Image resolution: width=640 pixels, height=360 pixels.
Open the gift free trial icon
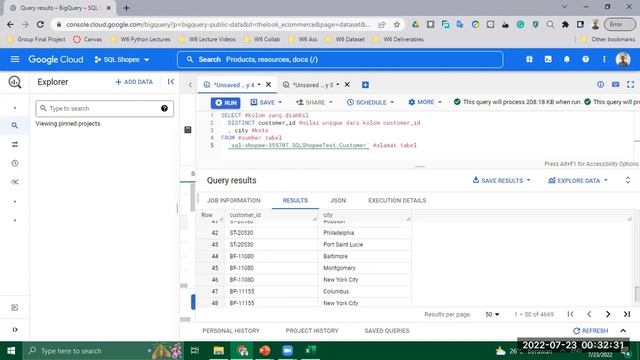[529, 60]
